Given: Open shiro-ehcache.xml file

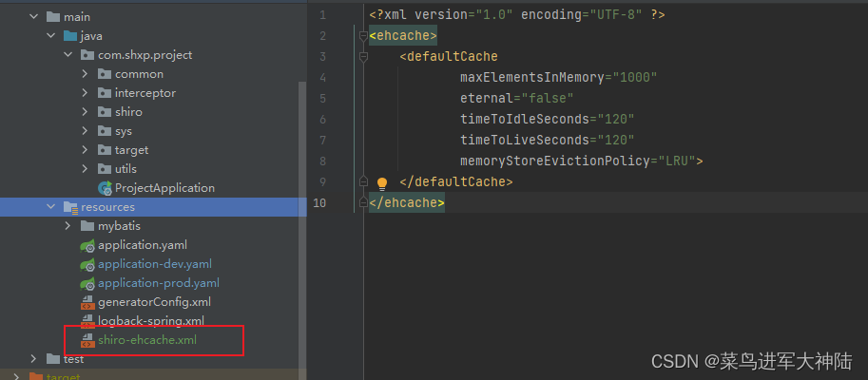Looking at the screenshot, I should click(147, 339).
